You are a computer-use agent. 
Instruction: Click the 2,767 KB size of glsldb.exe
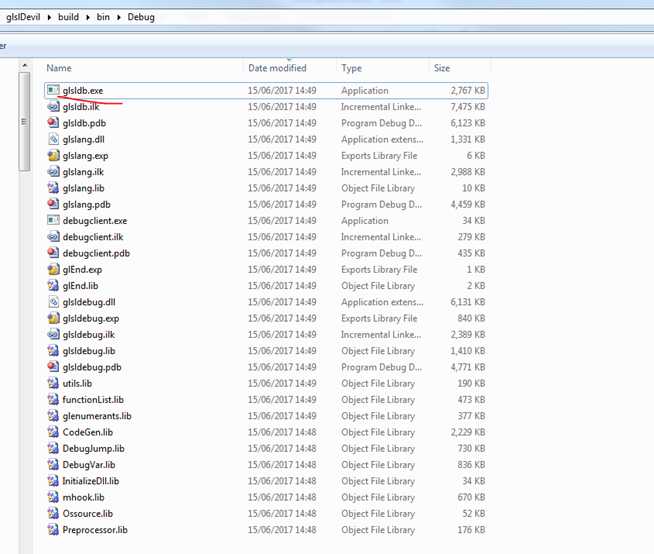coord(468,91)
